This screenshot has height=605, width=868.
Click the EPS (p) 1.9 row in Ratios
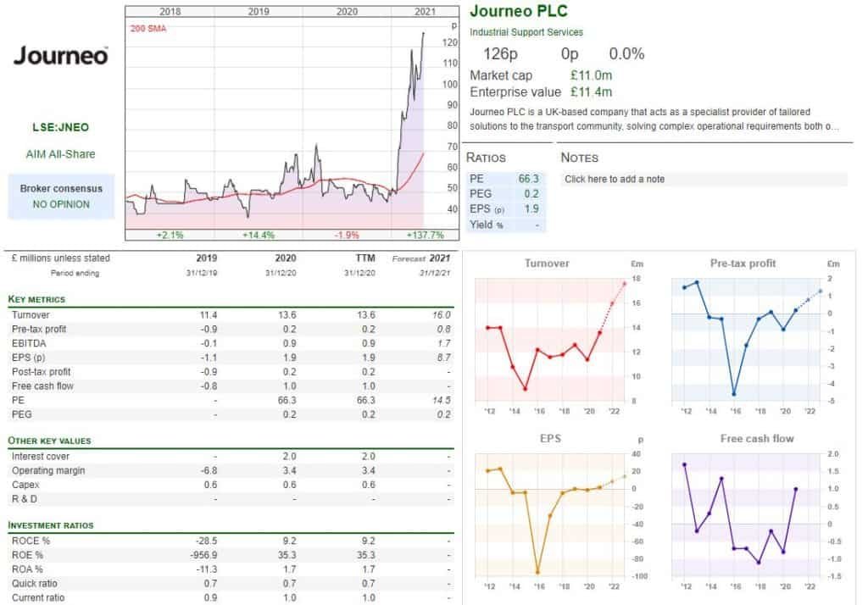(505, 208)
